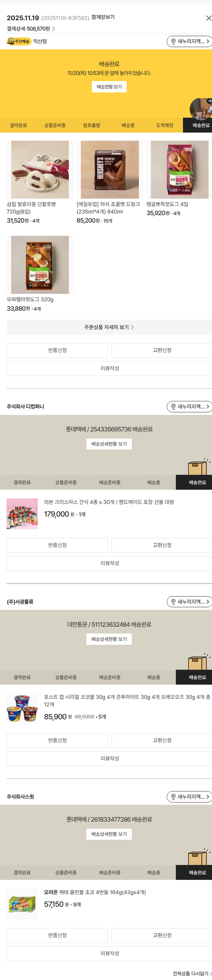Open 리본 크리스마스 간식 product thumbnail
212x980 pixels.
pos(22,514)
